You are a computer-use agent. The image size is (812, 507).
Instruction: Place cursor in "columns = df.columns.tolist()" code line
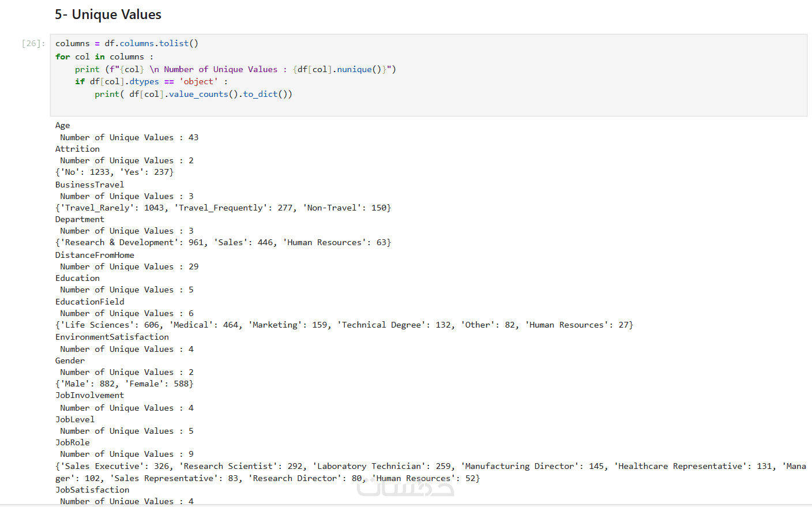point(127,44)
